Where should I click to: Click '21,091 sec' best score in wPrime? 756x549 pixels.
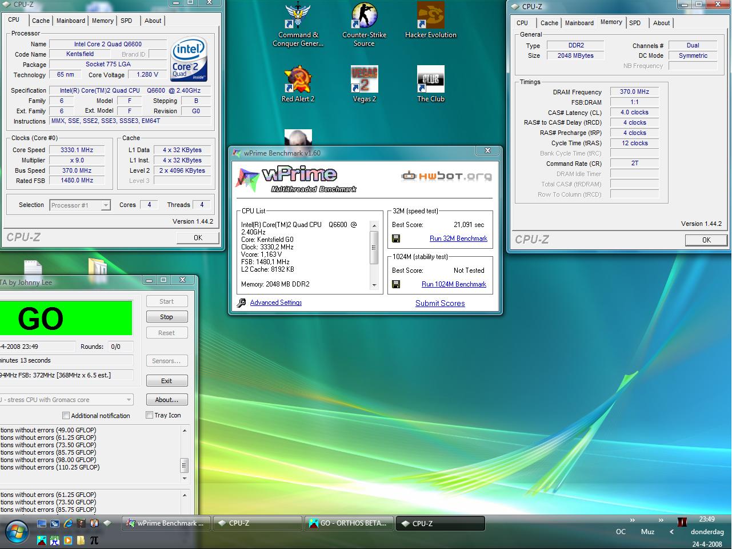pyautogui.click(x=469, y=225)
